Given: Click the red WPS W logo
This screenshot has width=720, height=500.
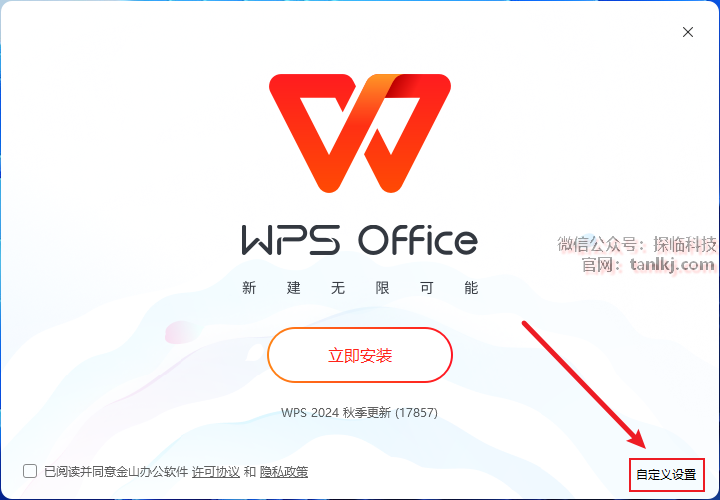Looking at the screenshot, I should 360,133.
